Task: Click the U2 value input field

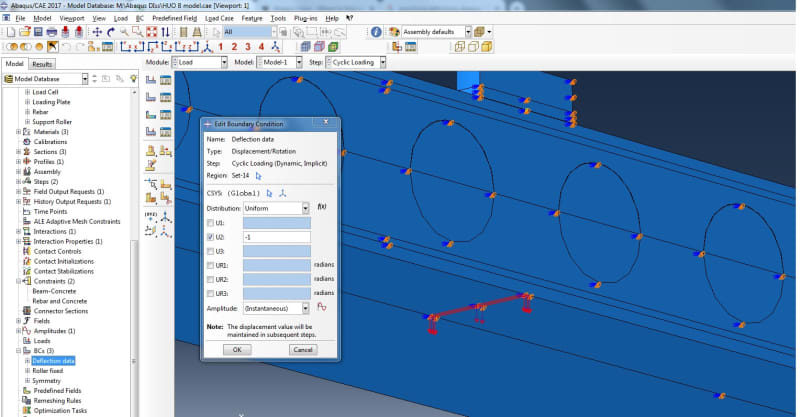Action: [x=277, y=237]
